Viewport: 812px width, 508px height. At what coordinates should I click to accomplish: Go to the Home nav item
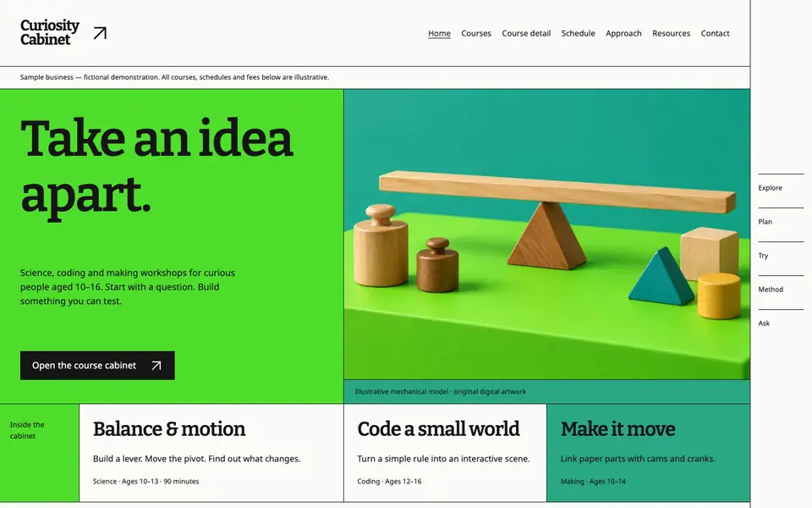[x=439, y=33]
